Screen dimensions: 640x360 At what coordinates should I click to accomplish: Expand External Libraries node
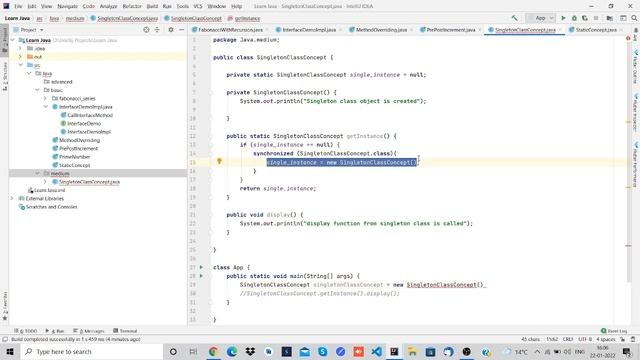(x=12, y=198)
